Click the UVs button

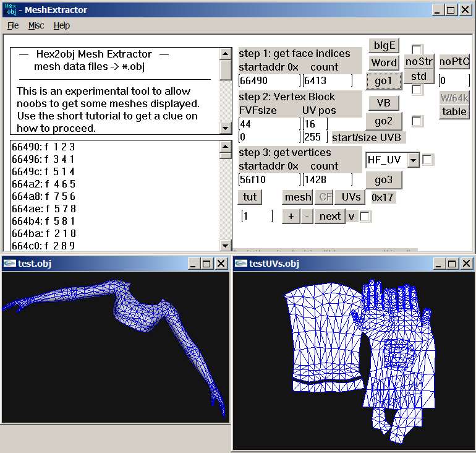tap(351, 197)
